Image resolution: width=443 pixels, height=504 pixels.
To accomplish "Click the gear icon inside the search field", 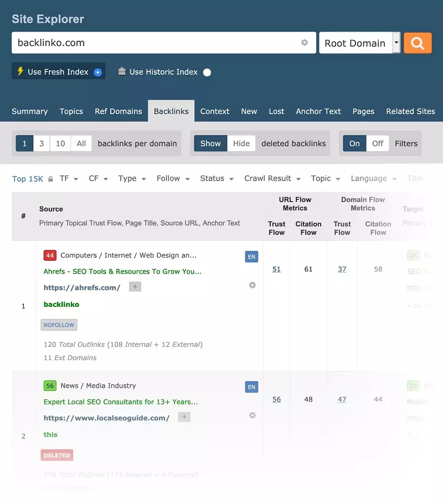I will point(304,43).
